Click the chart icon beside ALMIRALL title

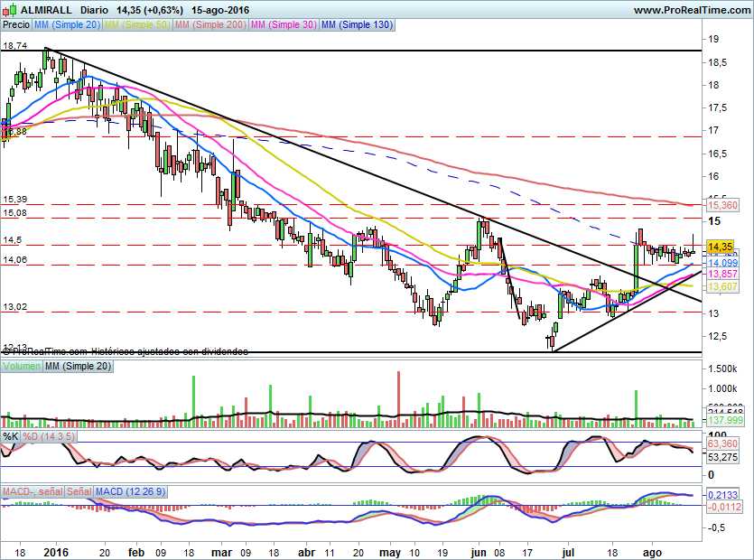click(x=11, y=10)
